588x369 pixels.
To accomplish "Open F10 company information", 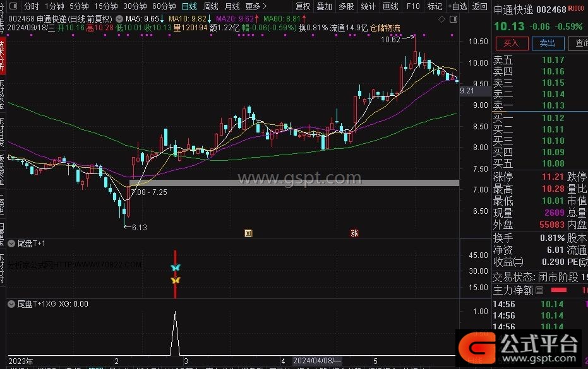I will 413,6.
